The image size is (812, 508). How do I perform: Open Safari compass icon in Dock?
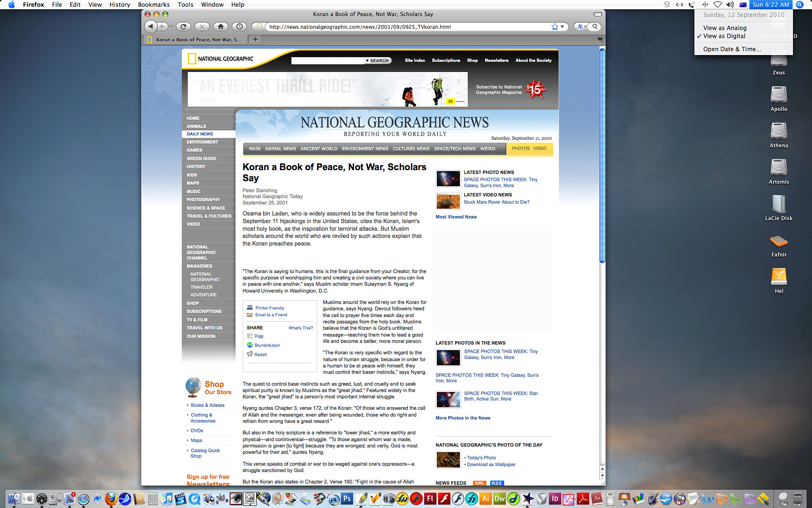click(83, 499)
